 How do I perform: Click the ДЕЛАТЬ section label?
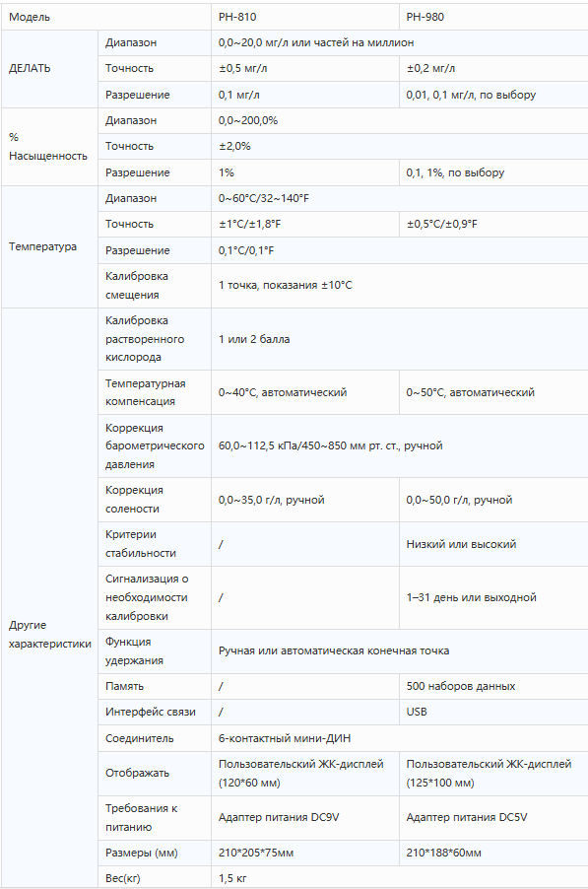point(30,68)
